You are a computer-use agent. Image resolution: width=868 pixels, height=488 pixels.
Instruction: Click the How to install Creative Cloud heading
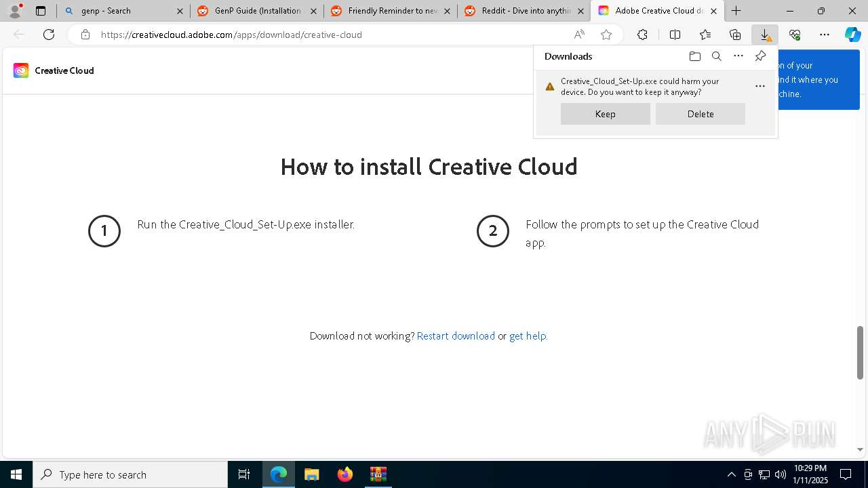click(429, 167)
